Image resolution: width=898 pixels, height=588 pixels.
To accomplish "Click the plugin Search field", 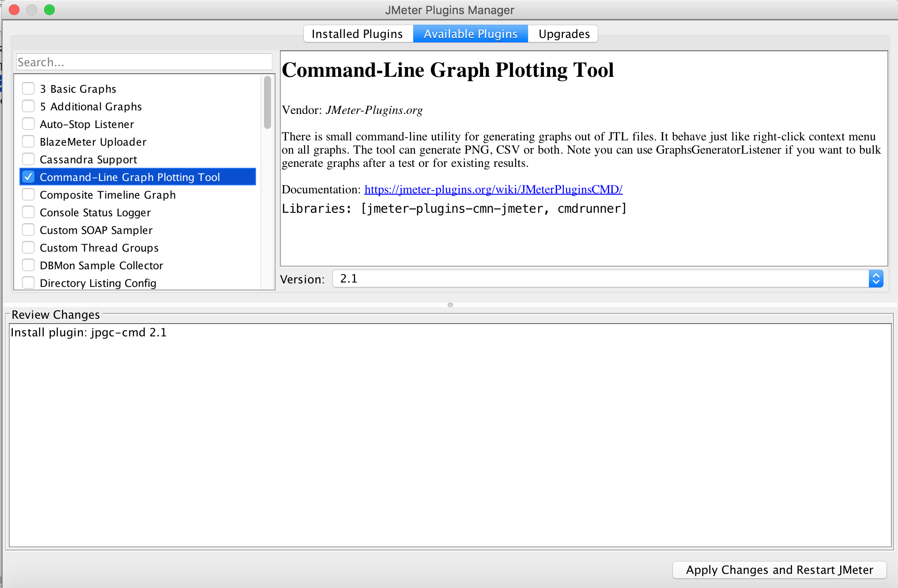I will coord(144,62).
